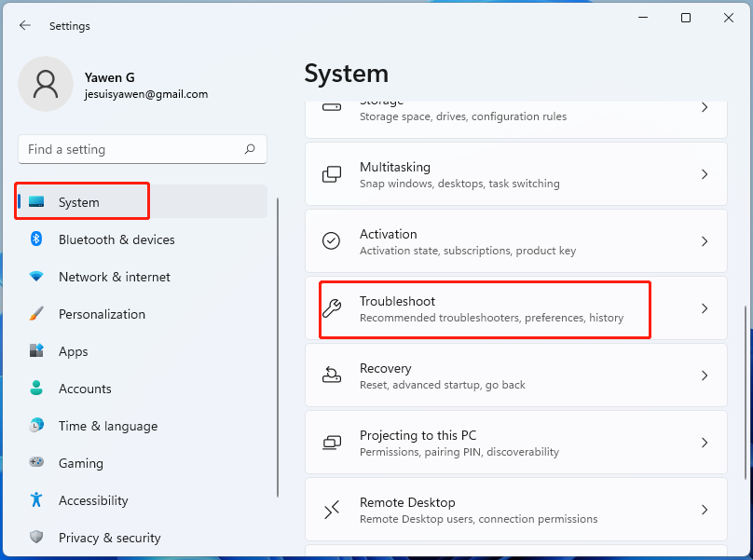
Task: Go to Privacy & security
Action: point(143,537)
